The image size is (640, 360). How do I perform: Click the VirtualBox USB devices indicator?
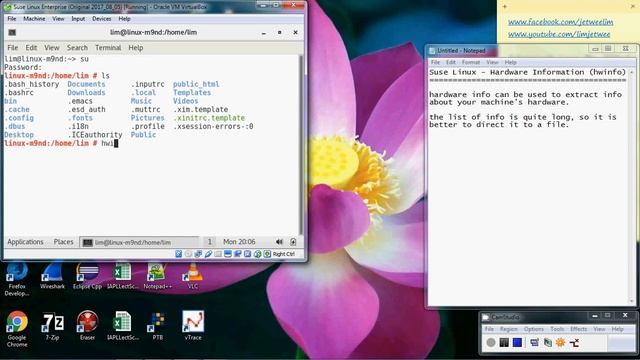point(208,254)
